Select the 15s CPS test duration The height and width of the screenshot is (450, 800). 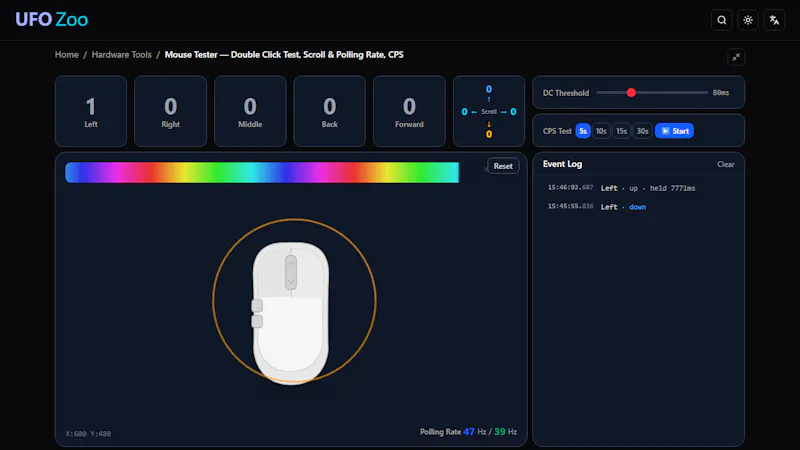pos(621,131)
